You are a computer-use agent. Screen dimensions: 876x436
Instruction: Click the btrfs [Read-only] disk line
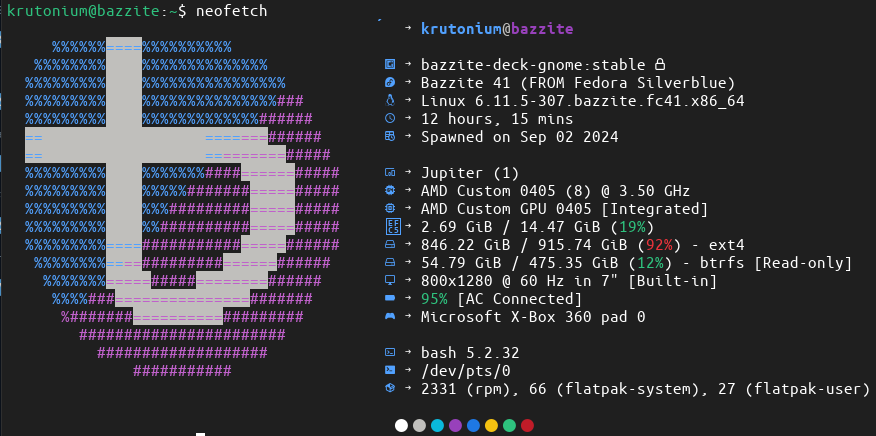point(636,263)
